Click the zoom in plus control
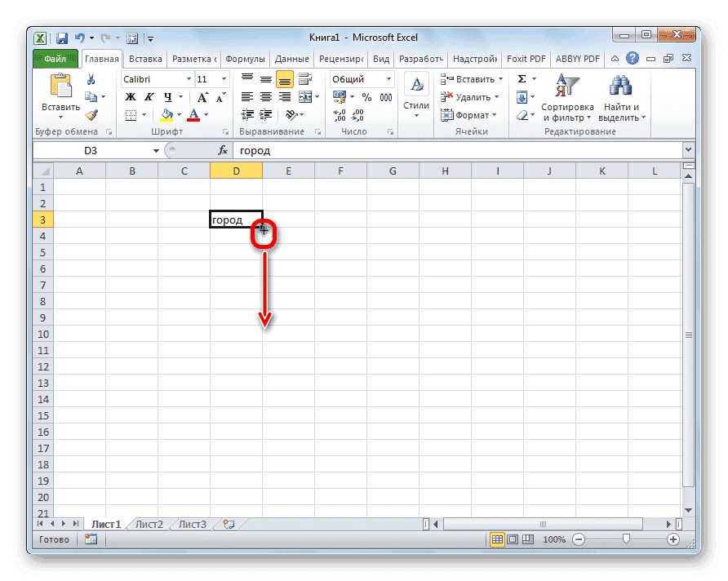This screenshot has width=728, height=581. (673, 539)
